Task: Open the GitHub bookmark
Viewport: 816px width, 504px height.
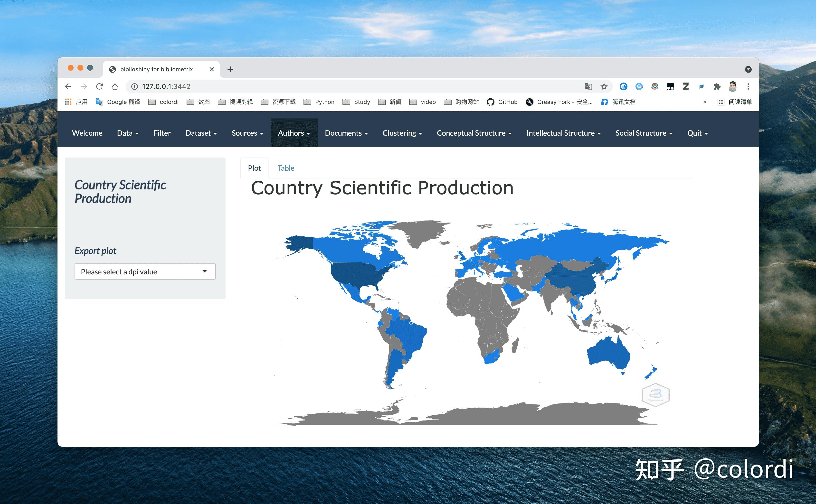Action: click(502, 102)
